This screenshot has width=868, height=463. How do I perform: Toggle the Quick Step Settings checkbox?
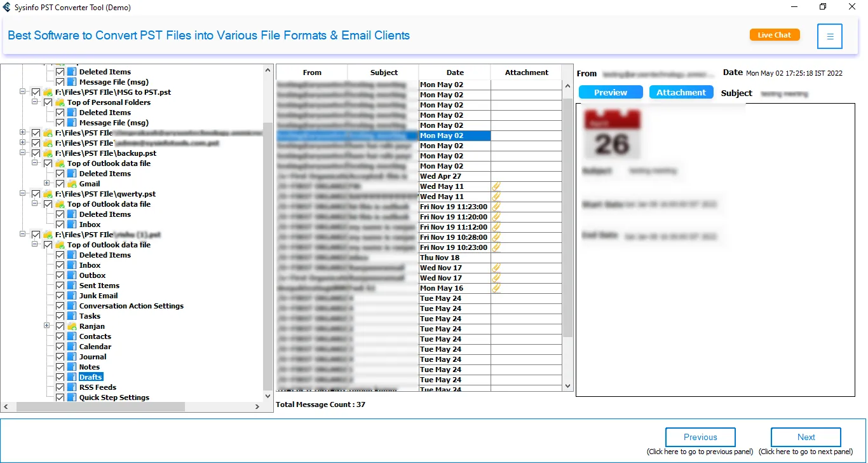[60, 397]
